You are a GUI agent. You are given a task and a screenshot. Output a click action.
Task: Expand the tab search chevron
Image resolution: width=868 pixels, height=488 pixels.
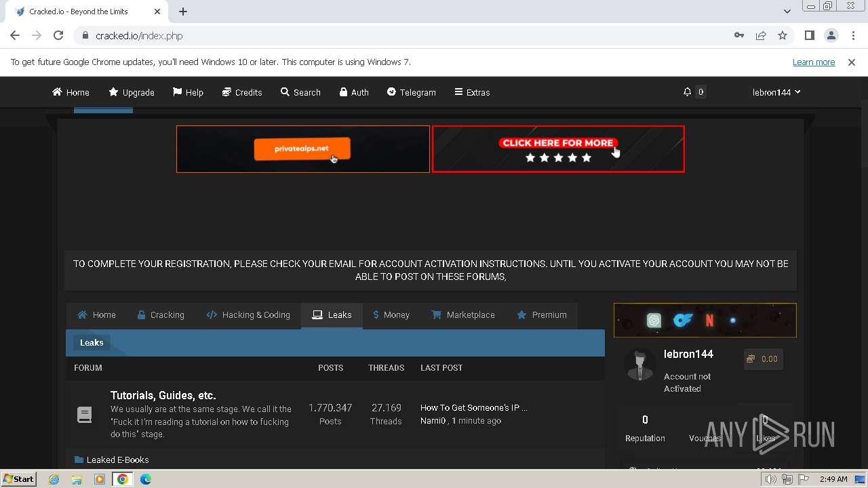pos(787,12)
